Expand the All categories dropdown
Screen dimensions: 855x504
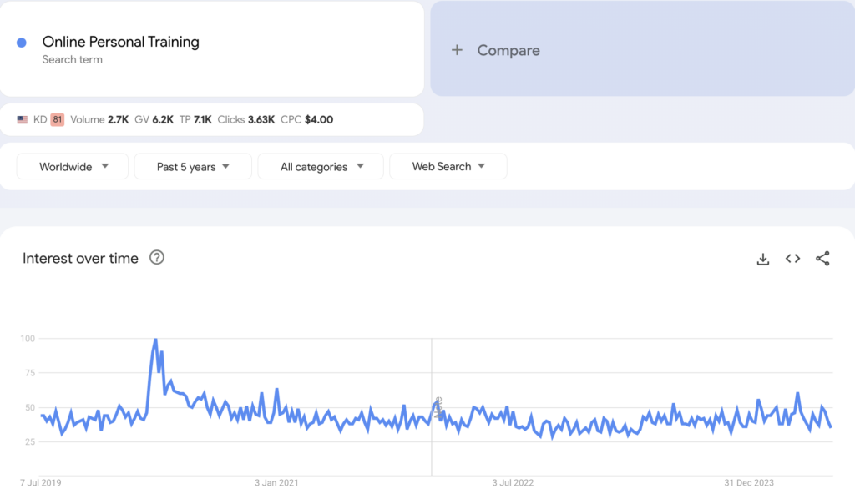click(321, 167)
